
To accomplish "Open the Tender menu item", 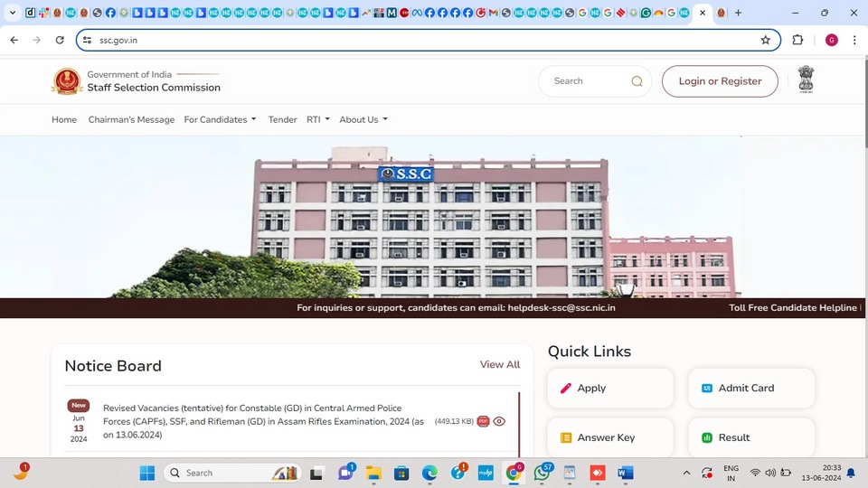I will (x=282, y=119).
